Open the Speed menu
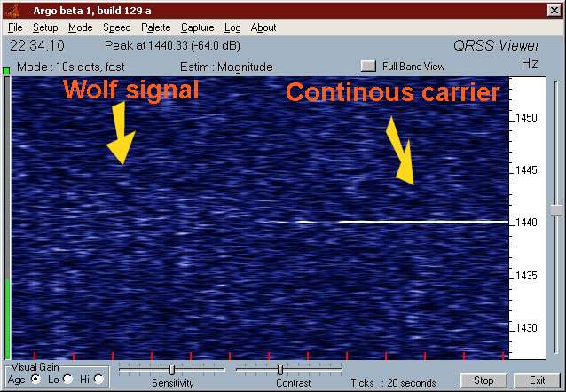This screenshot has height=392, width=566. [116, 27]
